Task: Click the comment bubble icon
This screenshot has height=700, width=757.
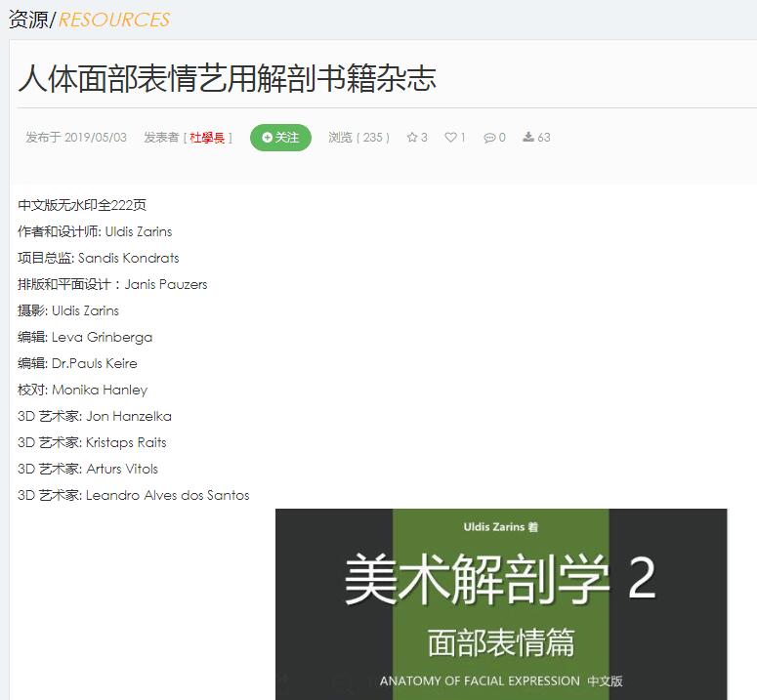Action: point(489,138)
